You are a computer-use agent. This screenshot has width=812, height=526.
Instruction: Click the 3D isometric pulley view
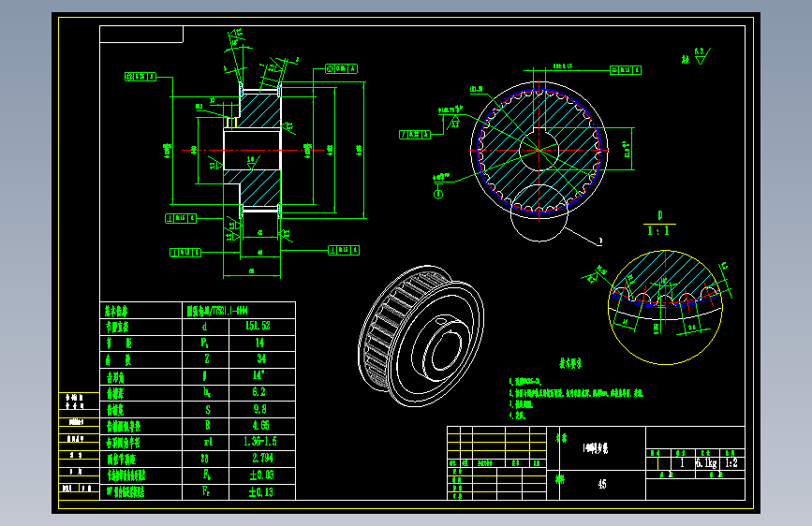(x=421, y=336)
